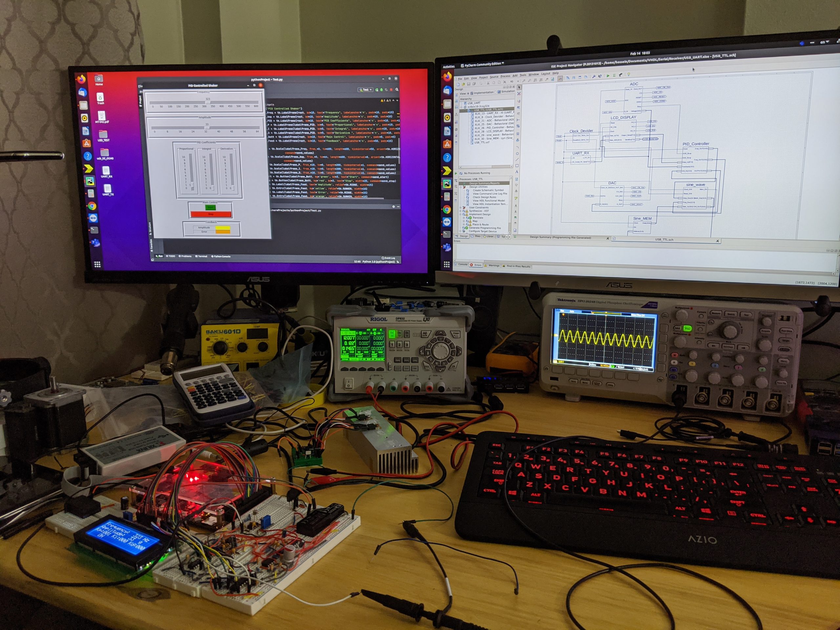The height and width of the screenshot is (630, 840).
Task: Open the LED_TEST desktop folder
Action: tap(103, 136)
